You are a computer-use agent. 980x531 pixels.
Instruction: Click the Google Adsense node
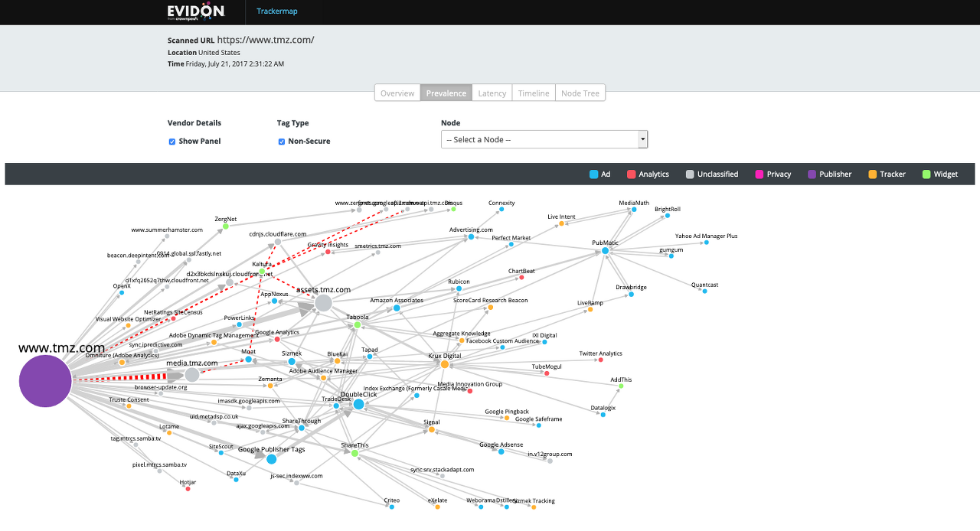coord(501,452)
